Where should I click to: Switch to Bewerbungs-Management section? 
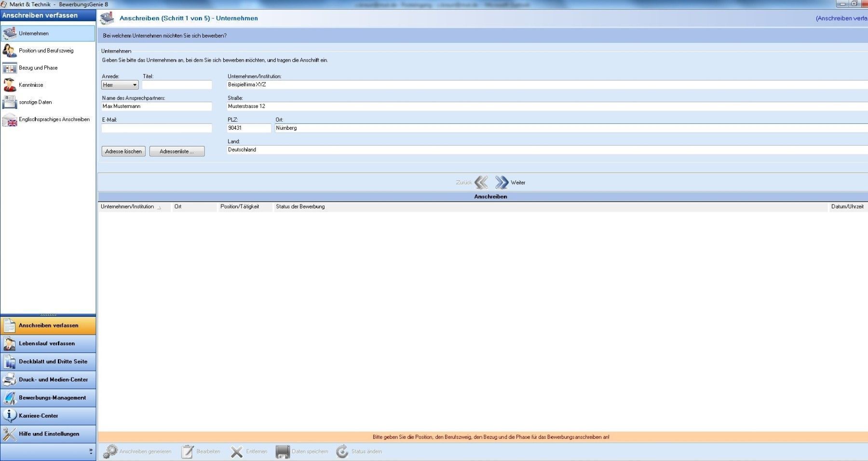[x=52, y=398]
